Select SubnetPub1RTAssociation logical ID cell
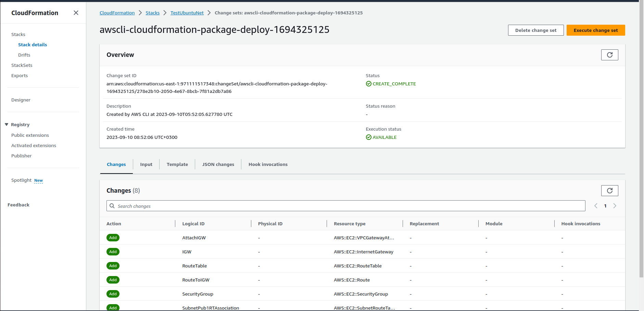 point(211,308)
